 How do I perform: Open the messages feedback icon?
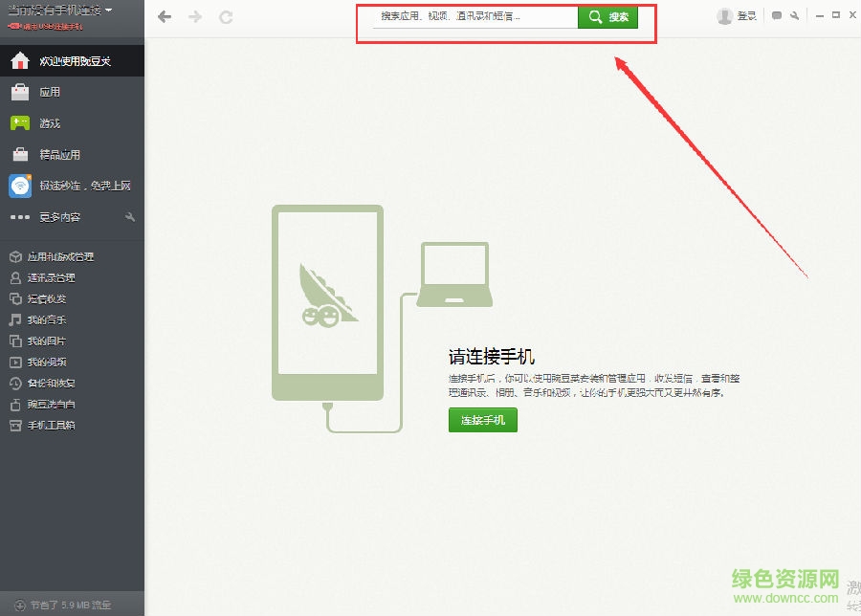coord(777,16)
